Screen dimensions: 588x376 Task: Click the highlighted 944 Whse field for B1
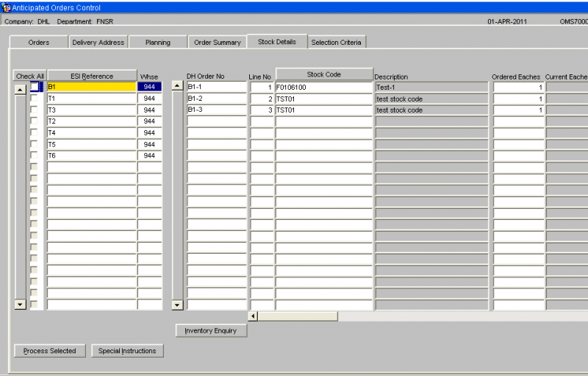click(x=150, y=87)
